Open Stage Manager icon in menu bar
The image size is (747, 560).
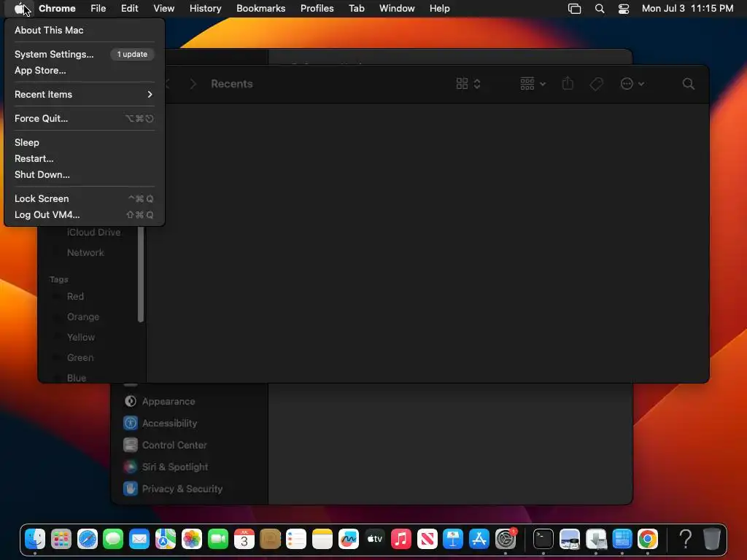coord(575,9)
